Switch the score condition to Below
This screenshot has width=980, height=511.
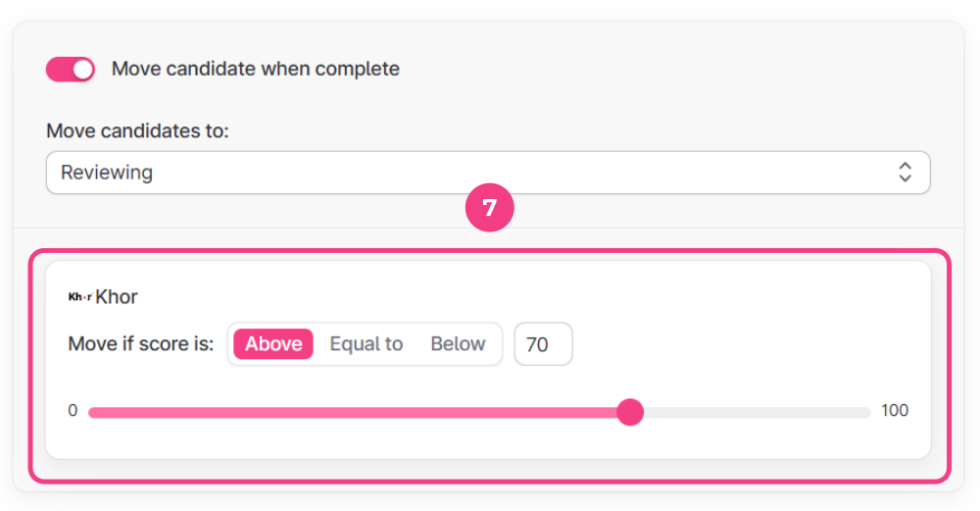[458, 344]
